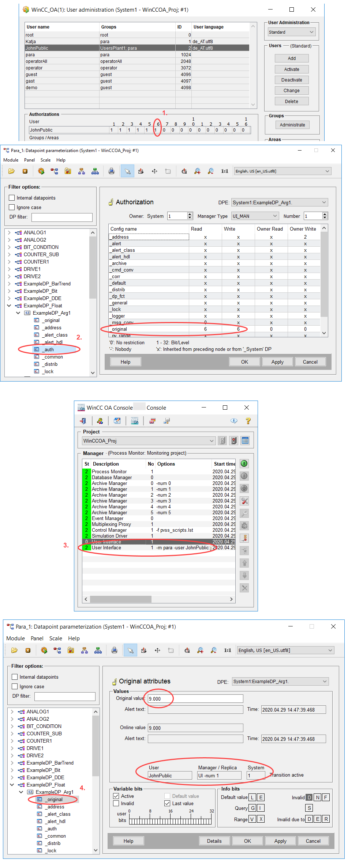348x868 pixels.
Task: Click the yellow question mark help icon
Action: pos(248,421)
